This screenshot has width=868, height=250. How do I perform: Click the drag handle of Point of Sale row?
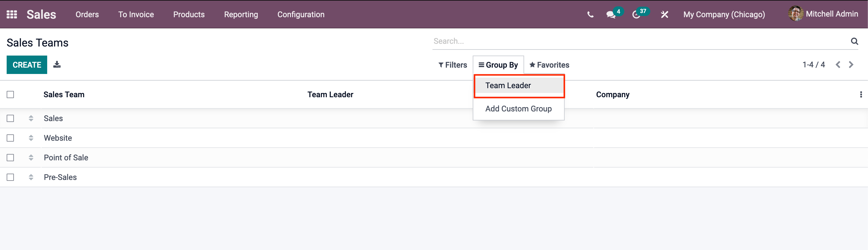click(x=31, y=158)
